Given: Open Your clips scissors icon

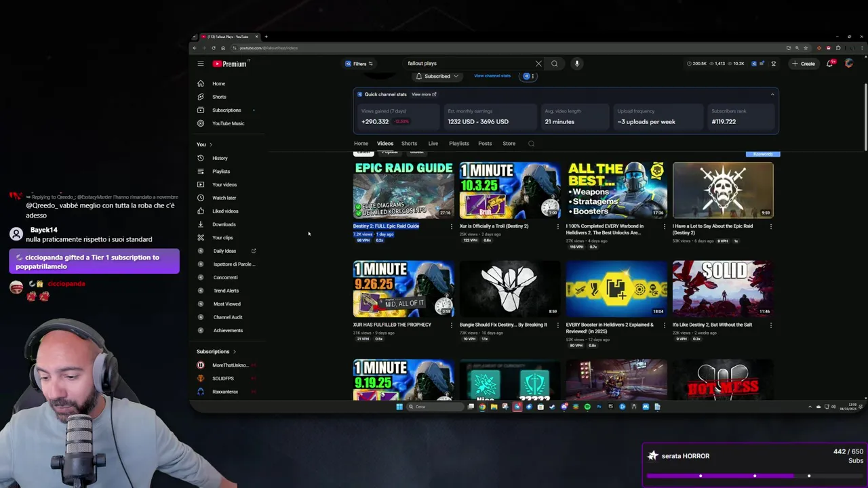Looking at the screenshot, I should [200, 237].
